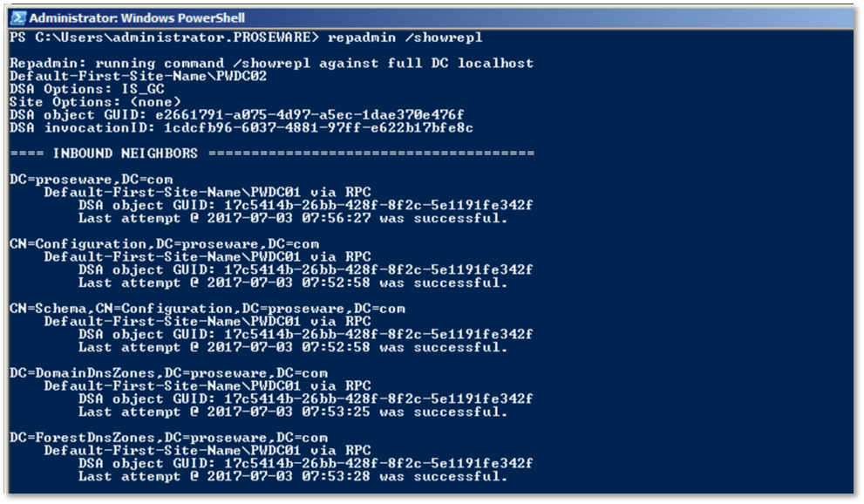Image resolution: width=864 pixels, height=504 pixels.
Task: Click the last attempt 07:53:28 result line
Action: coord(292,476)
